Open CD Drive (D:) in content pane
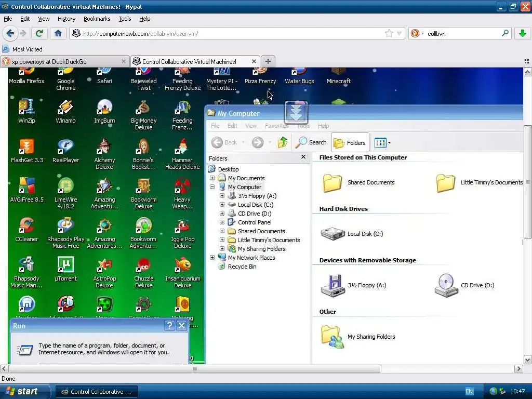The height and width of the screenshot is (399, 532). tap(464, 285)
